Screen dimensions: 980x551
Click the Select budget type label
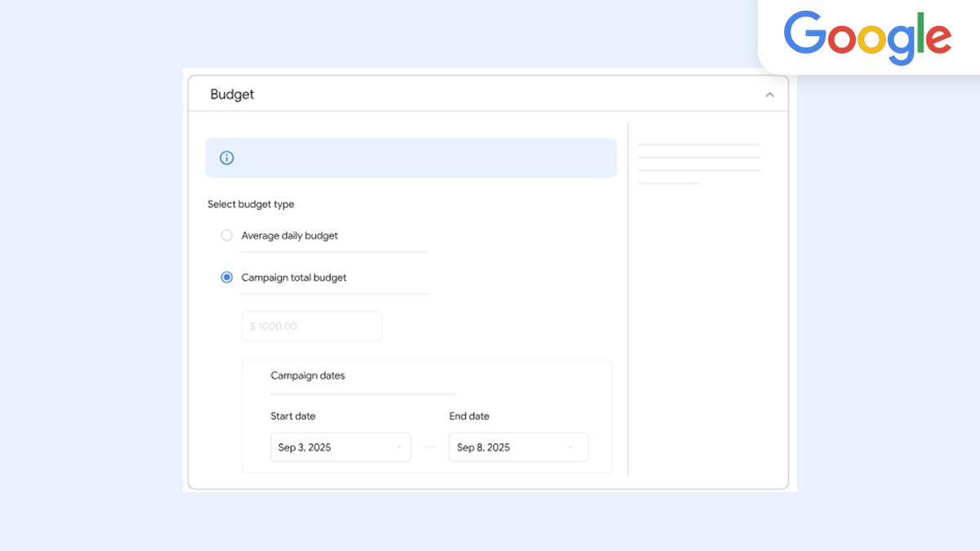point(251,204)
